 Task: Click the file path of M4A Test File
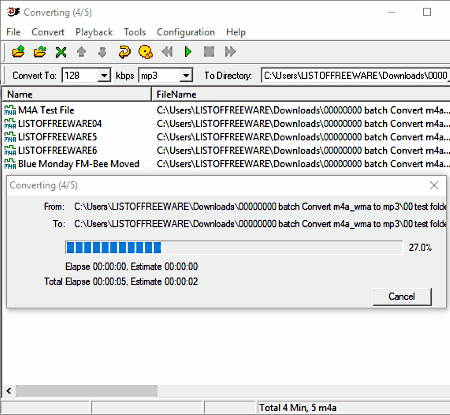pos(303,110)
